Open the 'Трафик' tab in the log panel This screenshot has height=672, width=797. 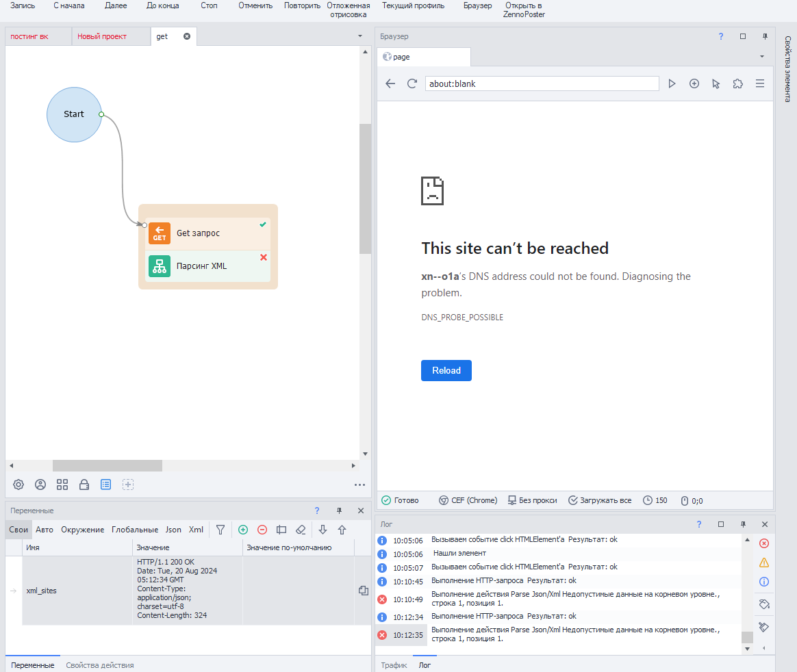click(x=394, y=665)
